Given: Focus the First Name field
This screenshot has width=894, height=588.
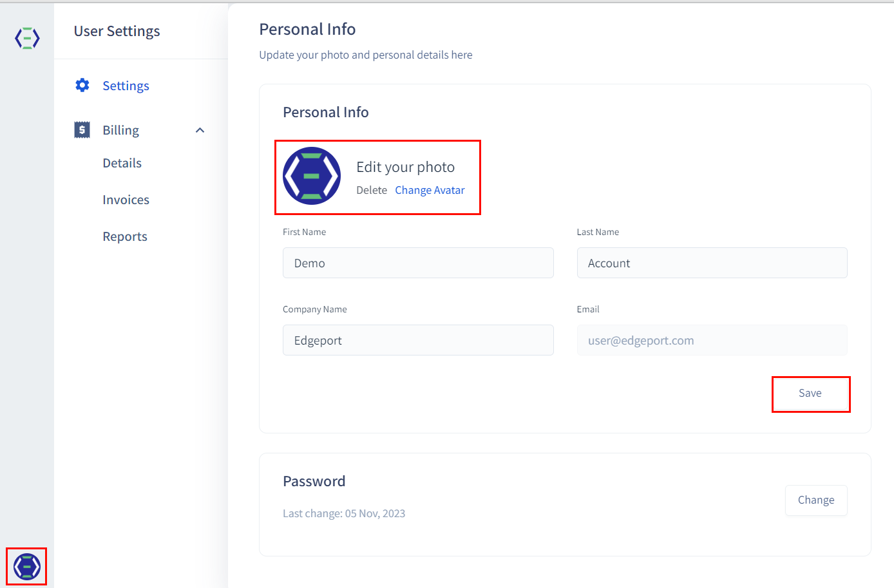Looking at the screenshot, I should (x=418, y=263).
